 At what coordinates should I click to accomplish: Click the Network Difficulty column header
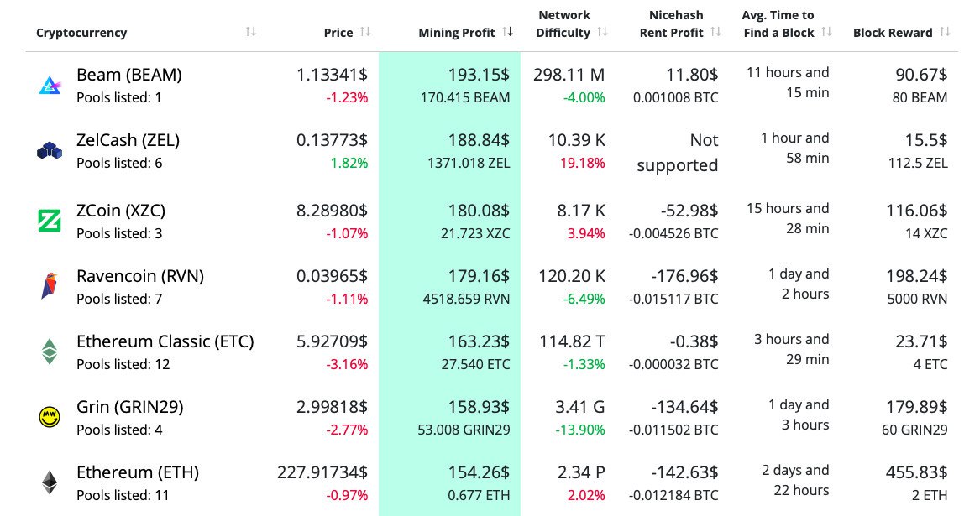[x=563, y=23]
